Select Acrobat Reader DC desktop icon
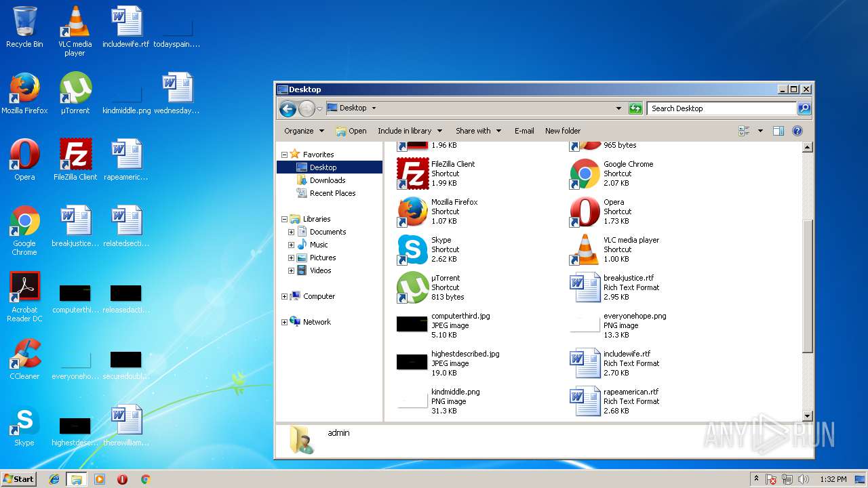Image resolution: width=868 pixels, height=488 pixels. [24, 297]
